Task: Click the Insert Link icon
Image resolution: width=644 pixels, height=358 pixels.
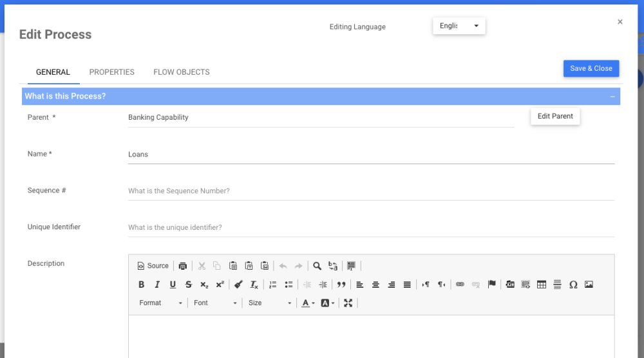Action: [x=460, y=285]
